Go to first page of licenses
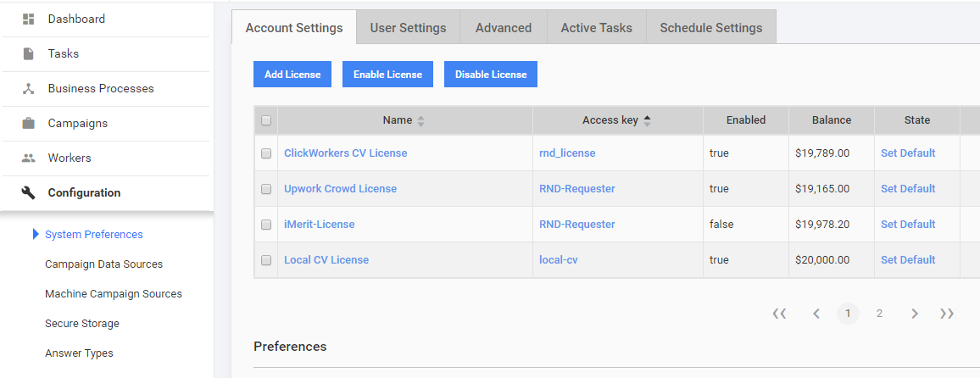Screen dimensions: 980x378 click(779, 314)
